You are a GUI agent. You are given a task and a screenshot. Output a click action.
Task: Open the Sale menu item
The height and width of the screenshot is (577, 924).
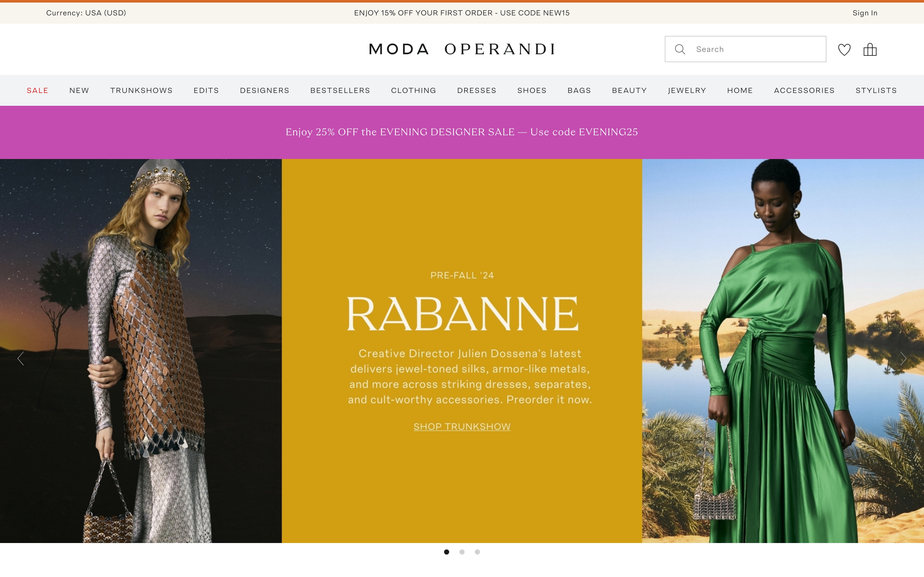pos(38,90)
